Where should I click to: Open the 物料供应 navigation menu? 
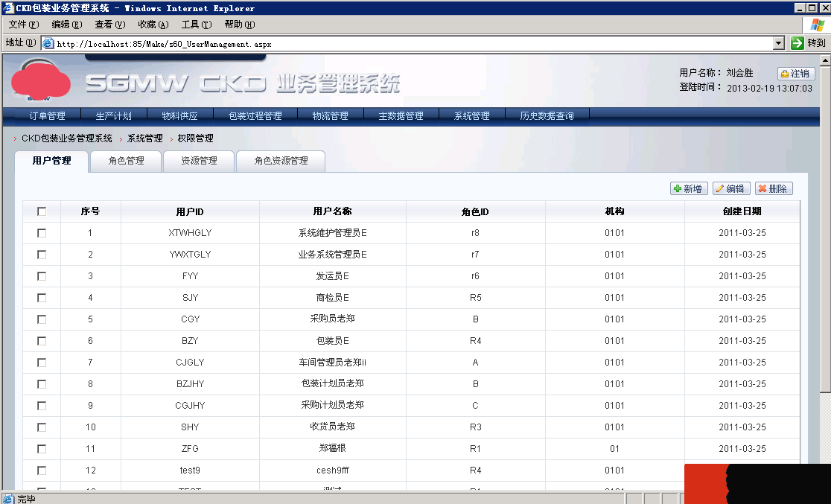coord(179,115)
